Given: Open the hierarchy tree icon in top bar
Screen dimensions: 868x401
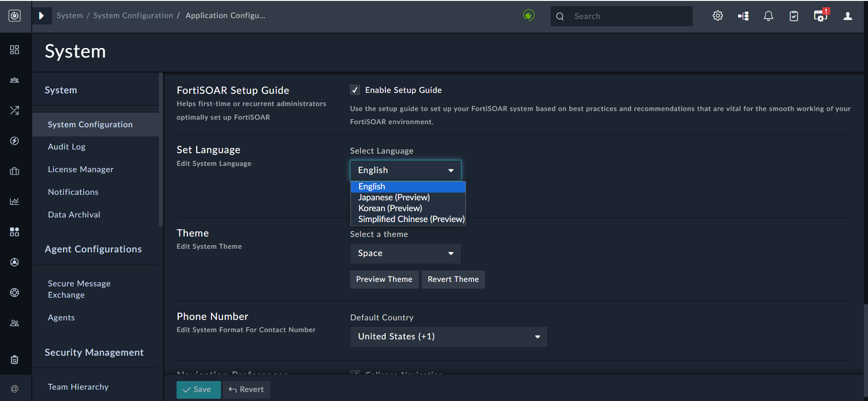Looking at the screenshot, I should click(x=743, y=16).
